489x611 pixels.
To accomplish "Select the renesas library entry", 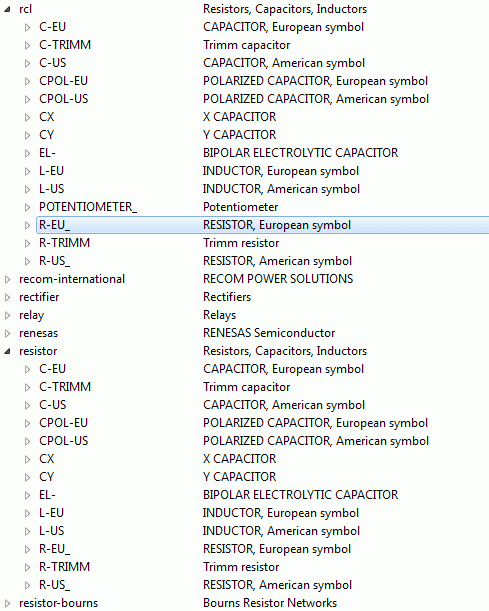I will tap(38, 333).
